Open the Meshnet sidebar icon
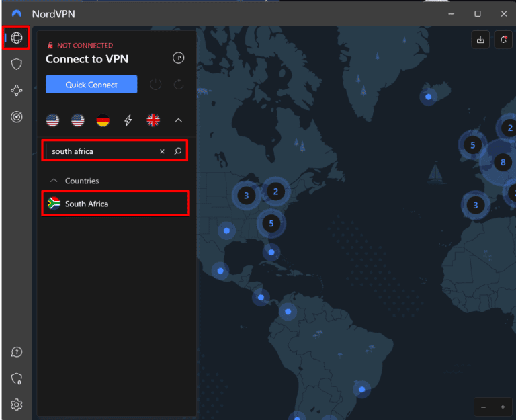Viewport: 516px width, 420px height. point(17,91)
